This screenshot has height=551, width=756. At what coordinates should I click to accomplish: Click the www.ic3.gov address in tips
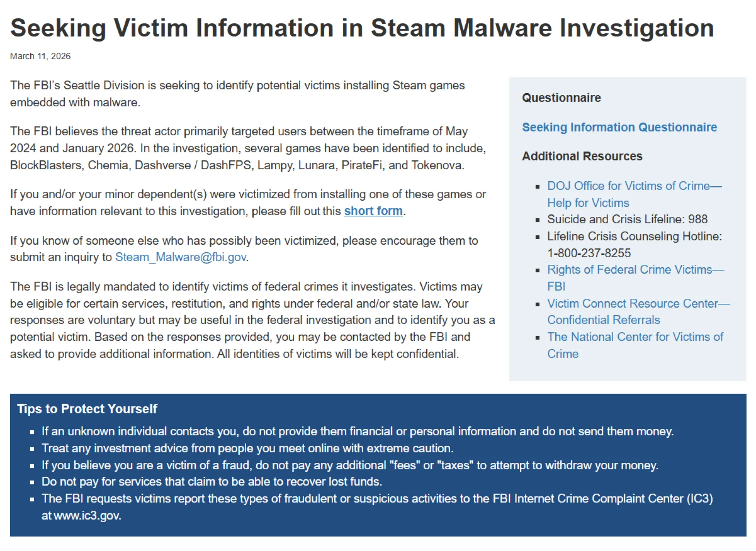[x=87, y=515]
